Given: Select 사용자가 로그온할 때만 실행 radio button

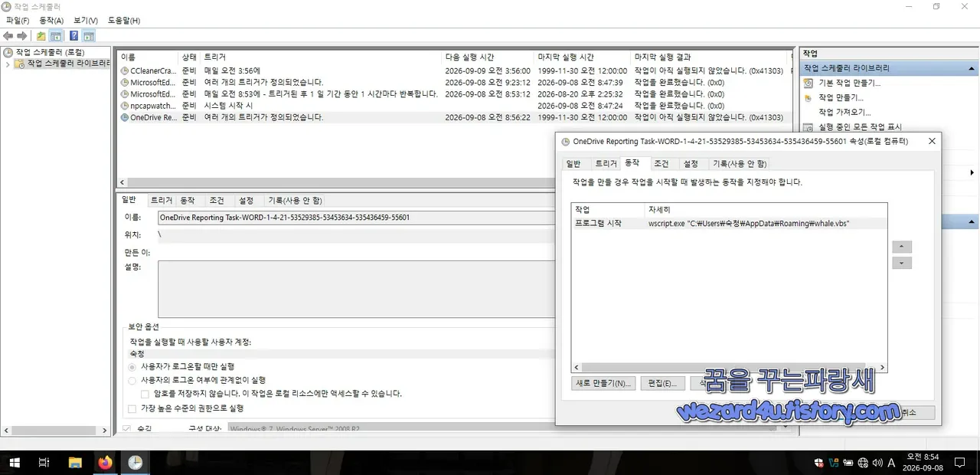Looking at the screenshot, I should (x=132, y=367).
